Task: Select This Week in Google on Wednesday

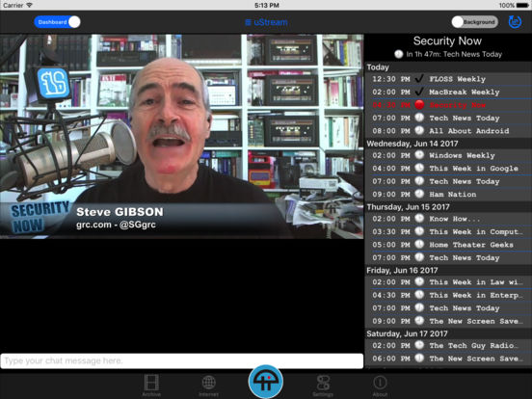Action: (x=448, y=169)
